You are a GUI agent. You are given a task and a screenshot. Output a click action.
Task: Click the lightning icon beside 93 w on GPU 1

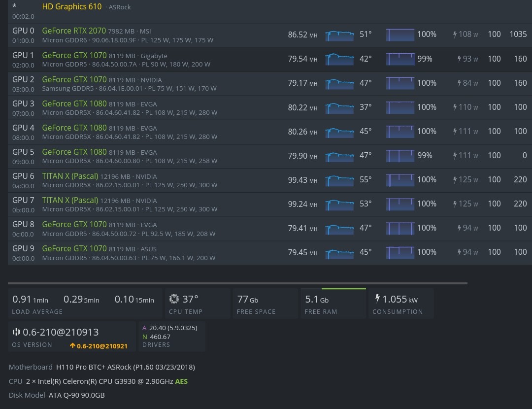point(459,59)
